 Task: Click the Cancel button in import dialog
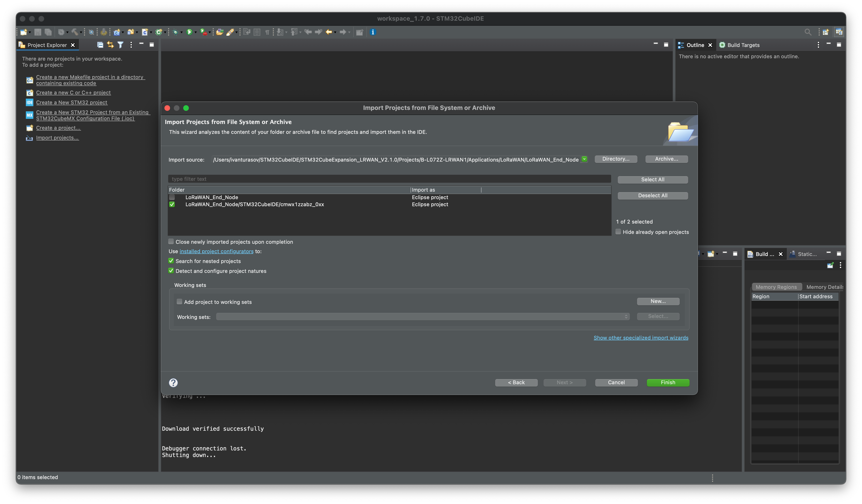pyautogui.click(x=616, y=383)
